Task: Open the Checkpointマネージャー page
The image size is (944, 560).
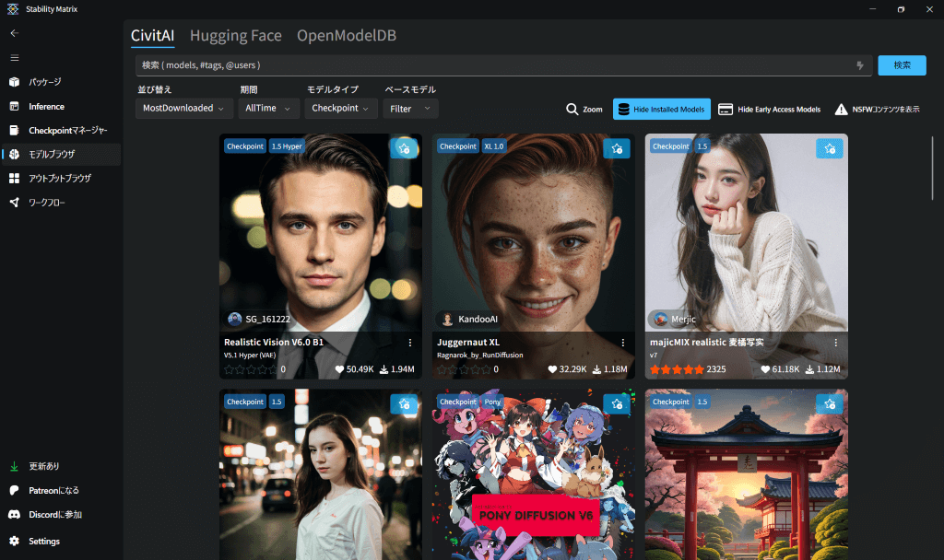Action: (x=67, y=130)
